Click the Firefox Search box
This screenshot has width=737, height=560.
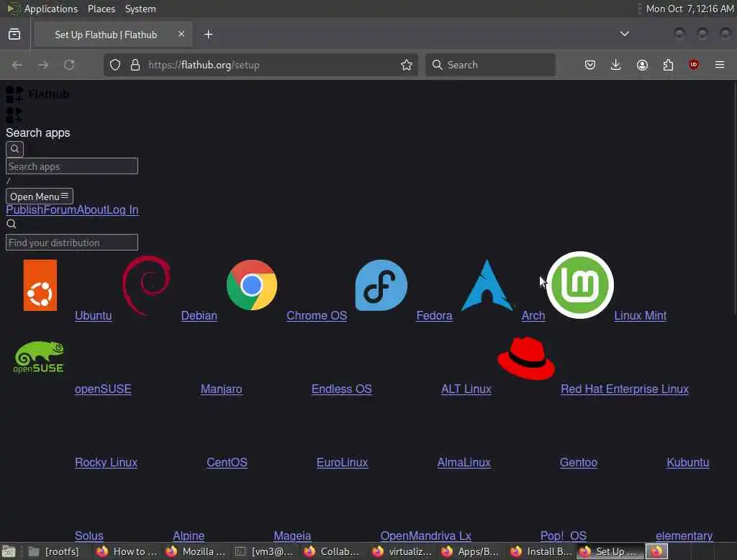(x=490, y=65)
